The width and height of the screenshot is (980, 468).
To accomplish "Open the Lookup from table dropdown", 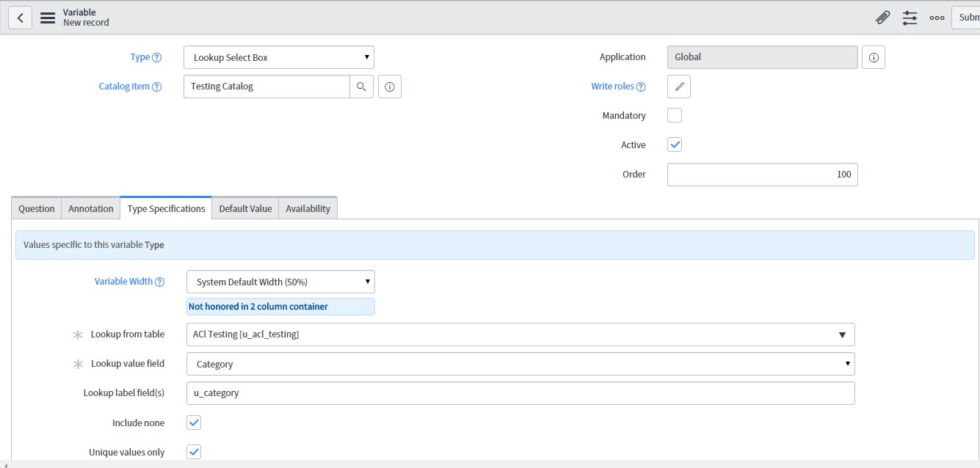I will 520,334.
